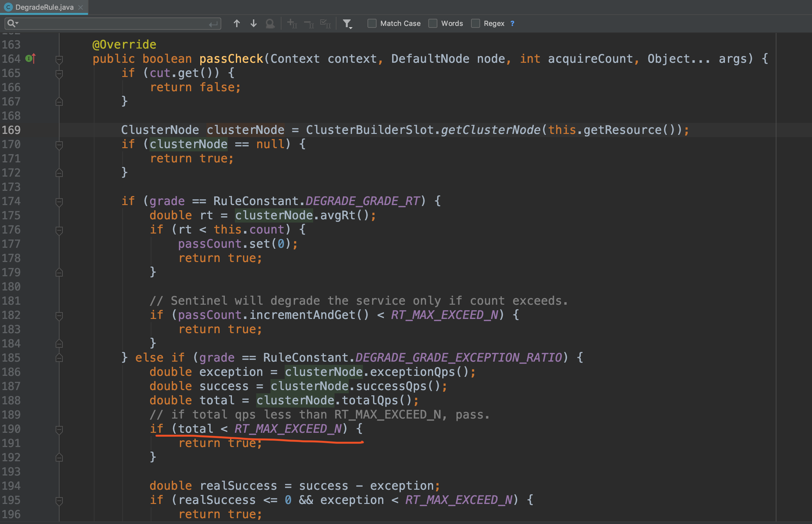Click the next occurrence down arrow
The height and width of the screenshot is (524, 812).
pos(254,23)
